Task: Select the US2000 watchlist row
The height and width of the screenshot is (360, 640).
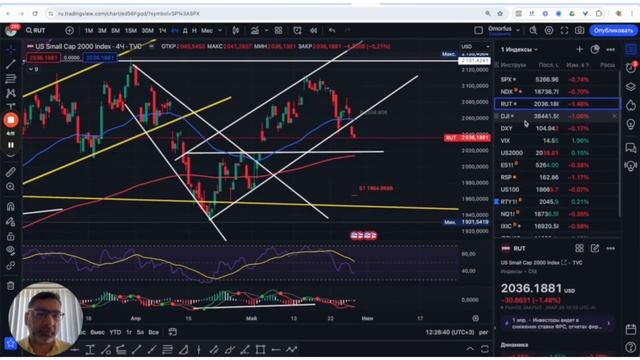Action: tap(557, 153)
